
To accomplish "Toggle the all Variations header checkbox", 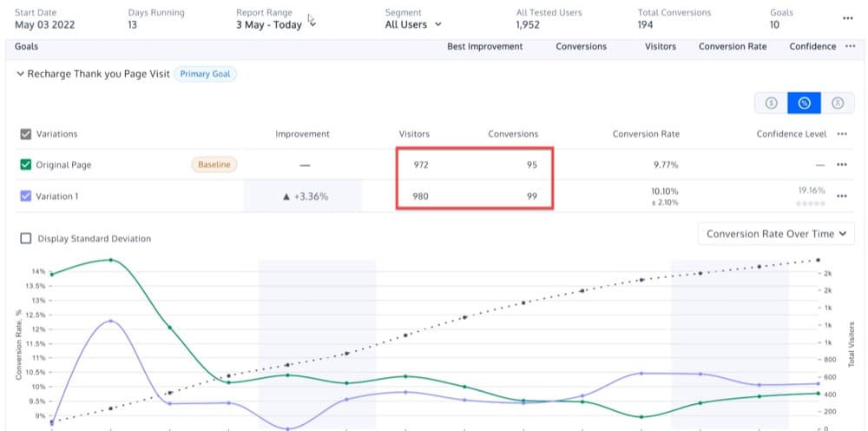I will [25, 134].
